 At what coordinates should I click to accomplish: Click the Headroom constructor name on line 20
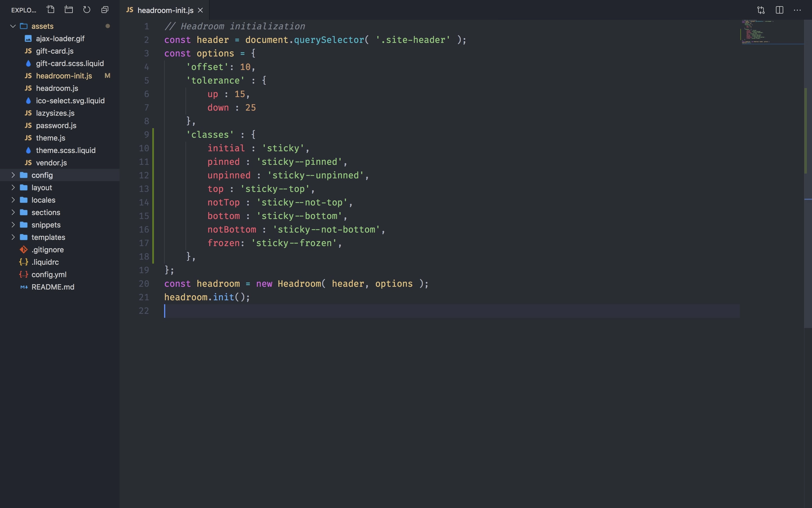tap(299, 284)
